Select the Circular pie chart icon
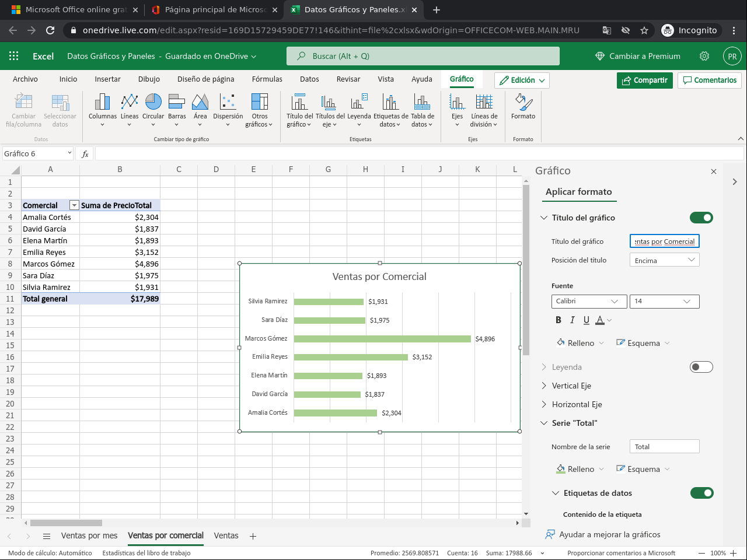Viewport: 747px width, 560px height. pos(153,103)
